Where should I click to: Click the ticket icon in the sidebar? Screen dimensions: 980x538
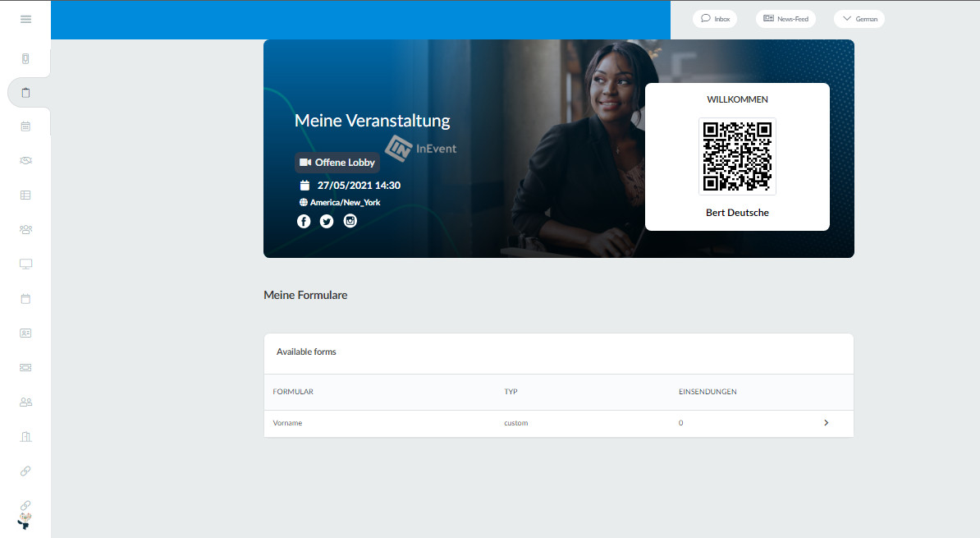click(x=25, y=367)
